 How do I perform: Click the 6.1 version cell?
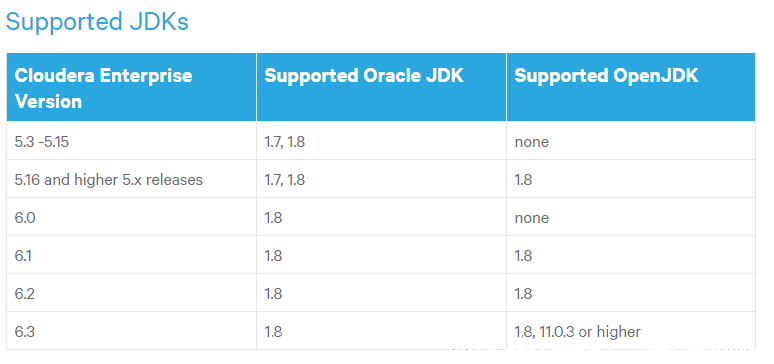tap(131, 255)
